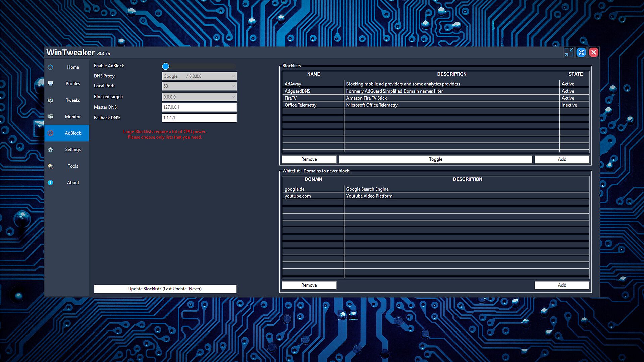Click the Tweaks sidebar icon
The width and height of the screenshot is (644, 362).
50,100
